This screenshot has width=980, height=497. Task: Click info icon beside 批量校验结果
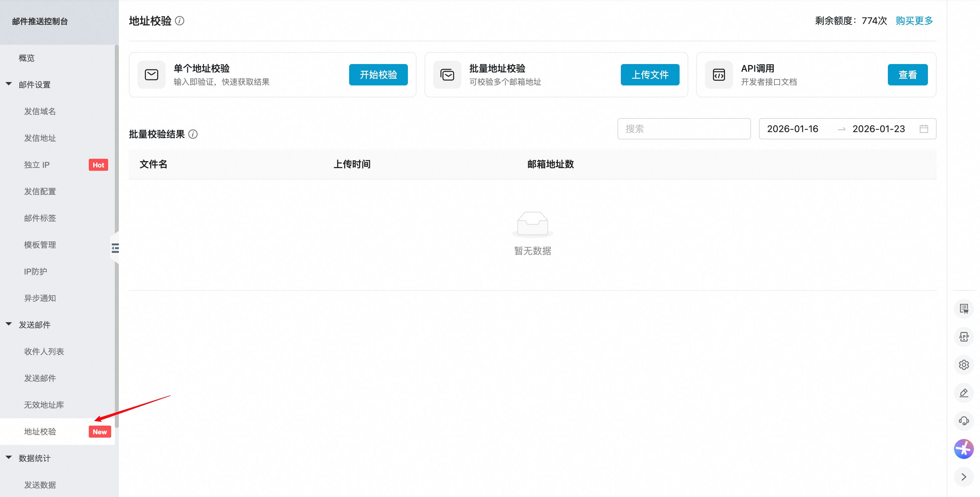193,134
